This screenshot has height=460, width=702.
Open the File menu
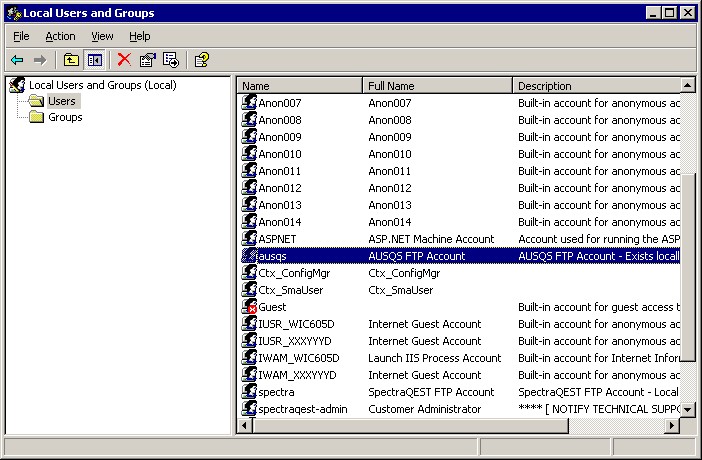[x=21, y=36]
